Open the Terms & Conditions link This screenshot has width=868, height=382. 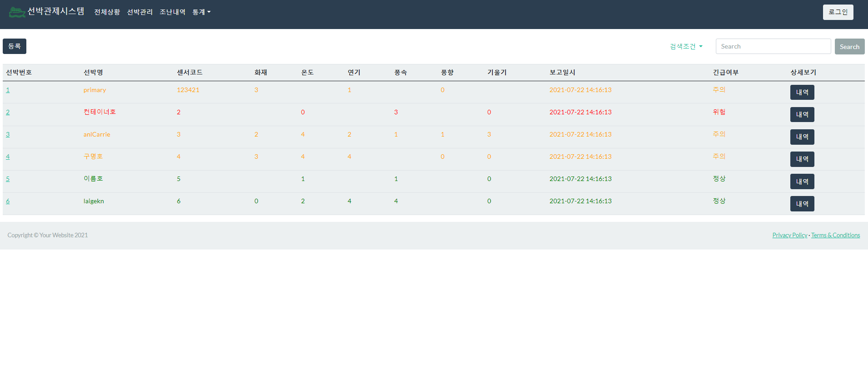pos(835,235)
